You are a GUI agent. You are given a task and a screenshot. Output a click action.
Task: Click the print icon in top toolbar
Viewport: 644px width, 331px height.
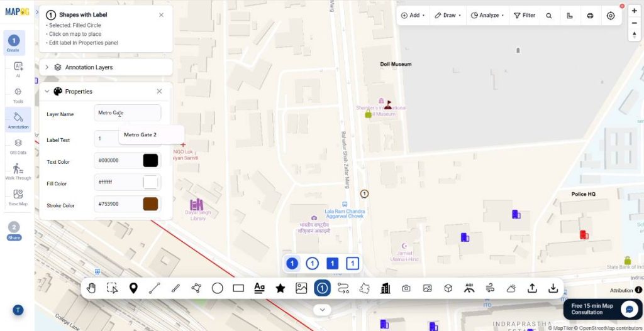pos(590,16)
